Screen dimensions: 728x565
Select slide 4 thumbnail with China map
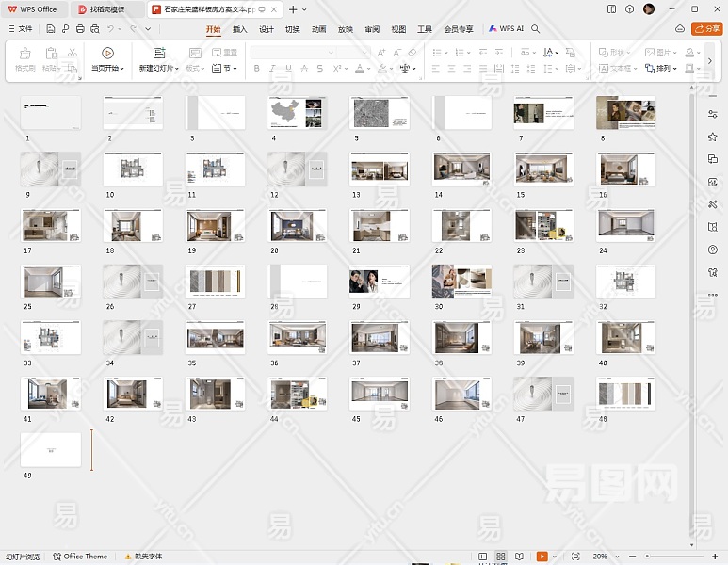point(296,113)
